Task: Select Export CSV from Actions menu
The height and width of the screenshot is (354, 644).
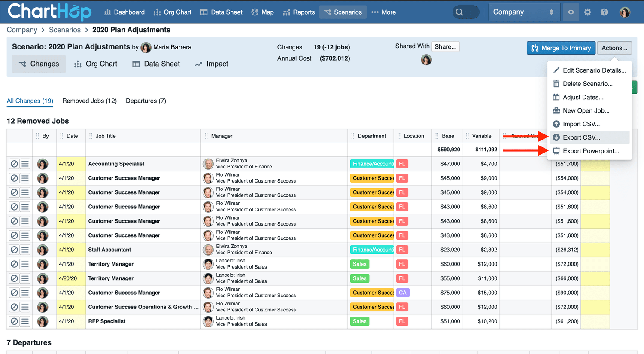Action: 581,137
